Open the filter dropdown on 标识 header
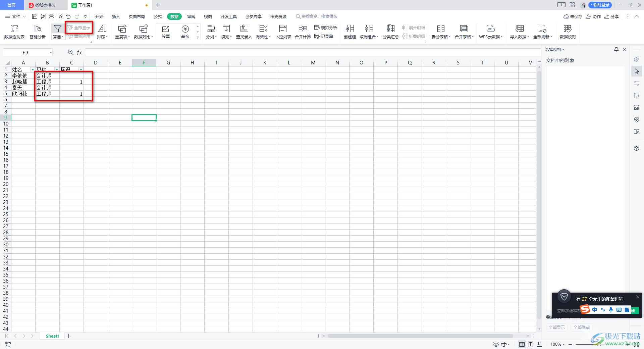644x349 pixels. [x=81, y=69]
